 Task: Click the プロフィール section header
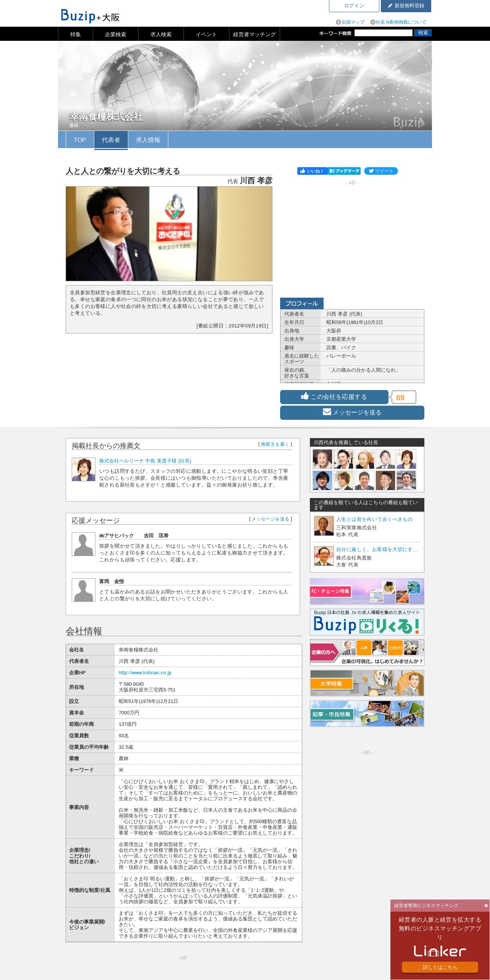pos(301,303)
